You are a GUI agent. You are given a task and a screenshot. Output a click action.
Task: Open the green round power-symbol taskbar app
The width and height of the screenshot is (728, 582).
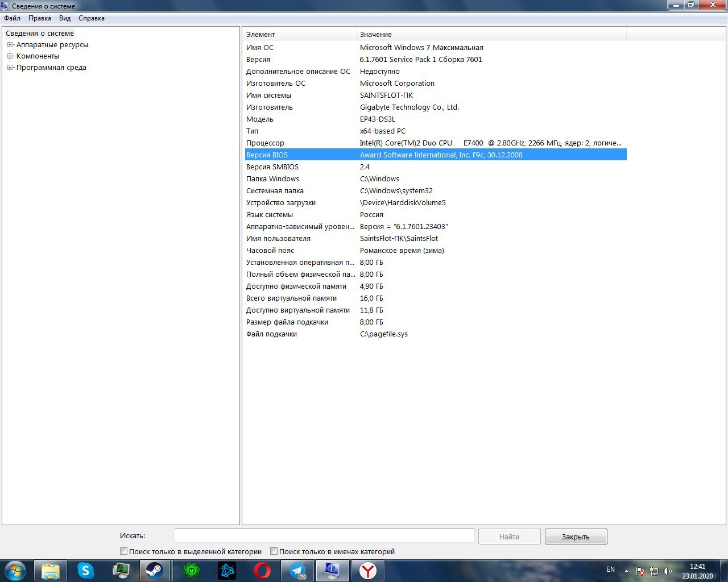click(x=192, y=571)
